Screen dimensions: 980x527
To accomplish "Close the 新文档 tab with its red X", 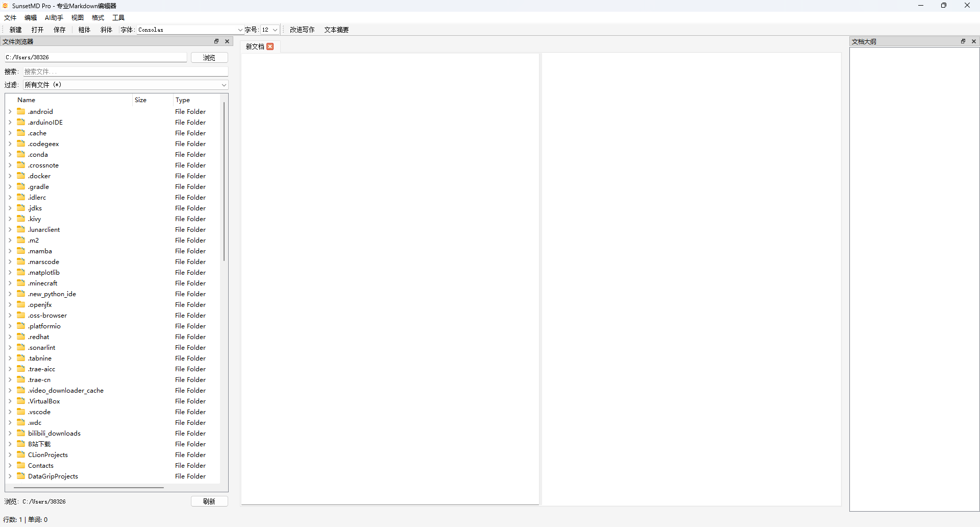I will click(271, 46).
